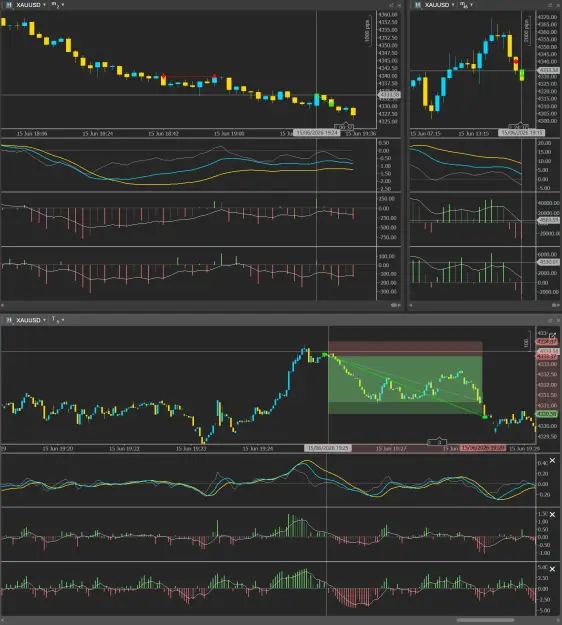This screenshot has width=562, height=625.
Task: Click the crosshair date label 19:25 on the bottom chart
Action: coord(328,448)
